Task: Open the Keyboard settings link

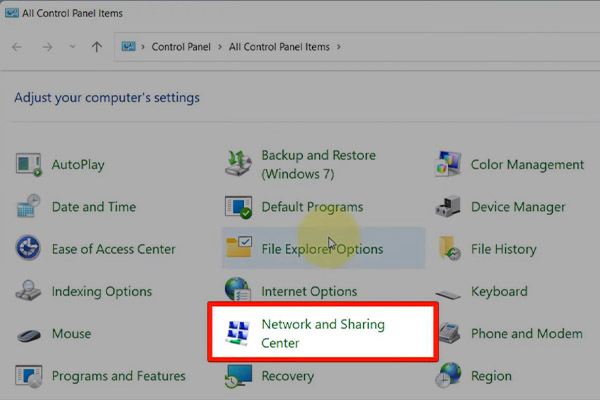Action: tap(499, 291)
